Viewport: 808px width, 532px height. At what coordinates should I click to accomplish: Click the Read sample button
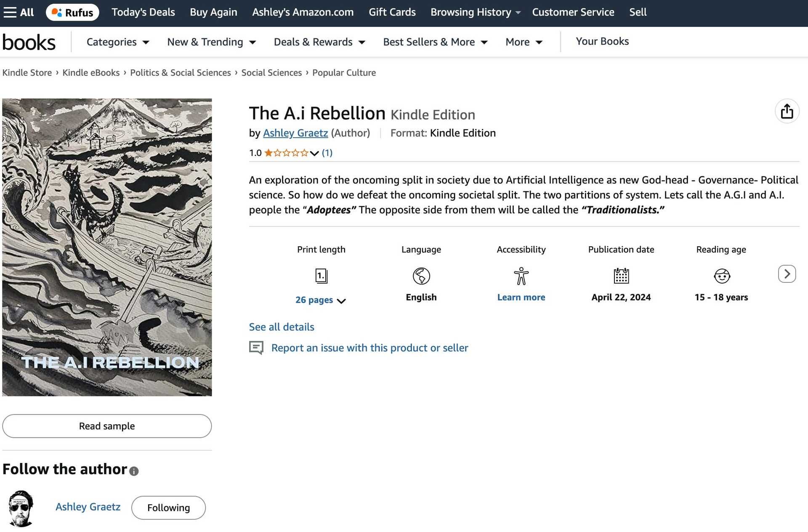107,426
